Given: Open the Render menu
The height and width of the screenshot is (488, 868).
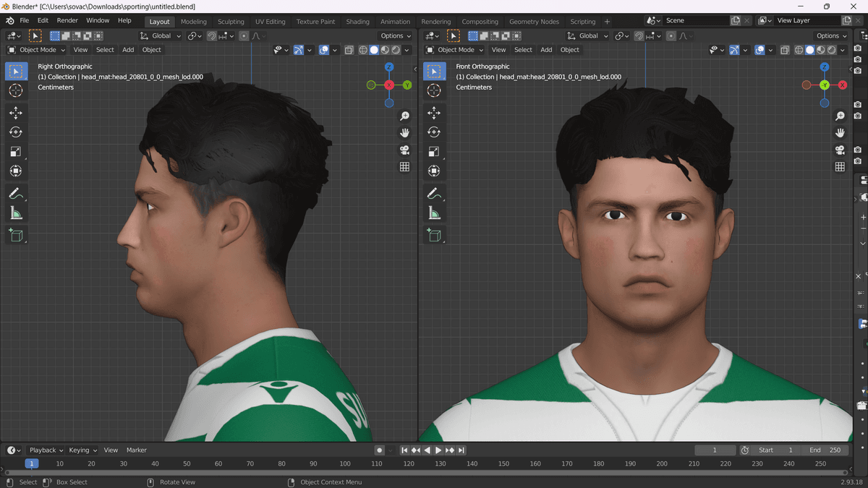Looking at the screenshot, I should pyautogui.click(x=67, y=20).
